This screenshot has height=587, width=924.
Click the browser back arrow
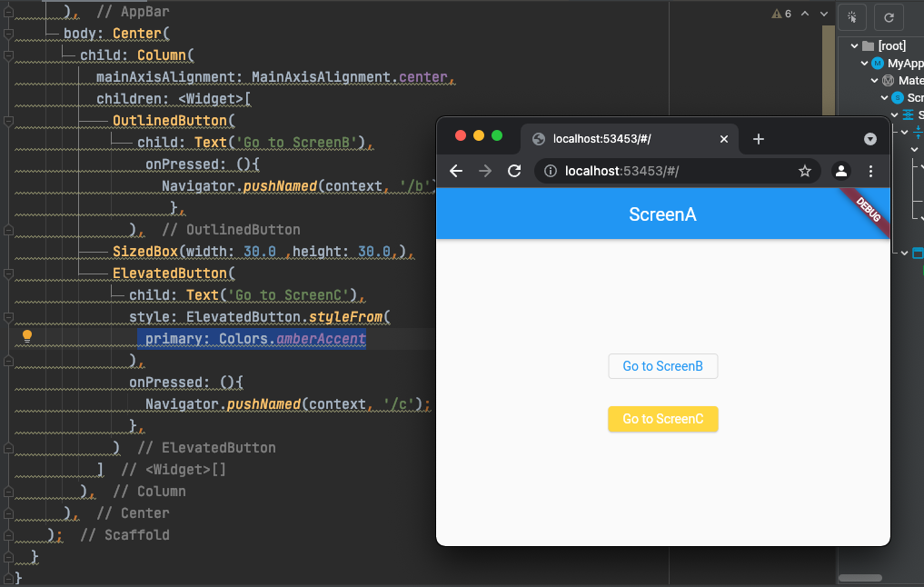[x=456, y=171]
